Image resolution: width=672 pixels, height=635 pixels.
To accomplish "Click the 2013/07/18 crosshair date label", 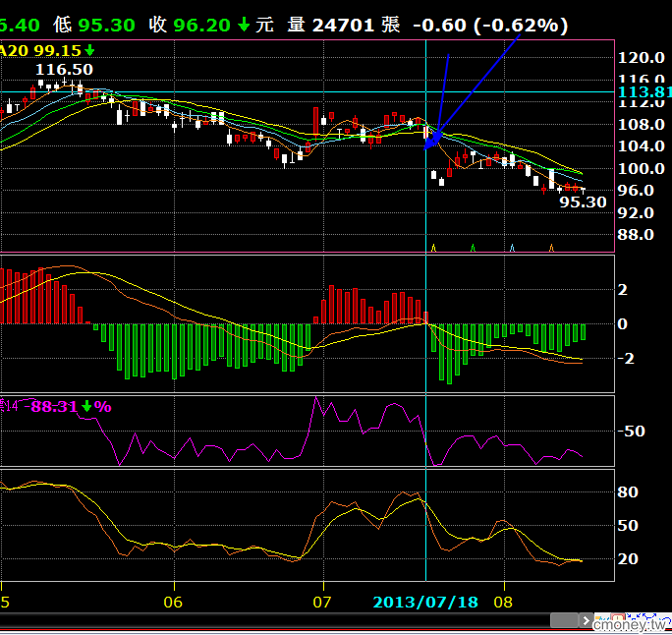I will tap(425, 602).
